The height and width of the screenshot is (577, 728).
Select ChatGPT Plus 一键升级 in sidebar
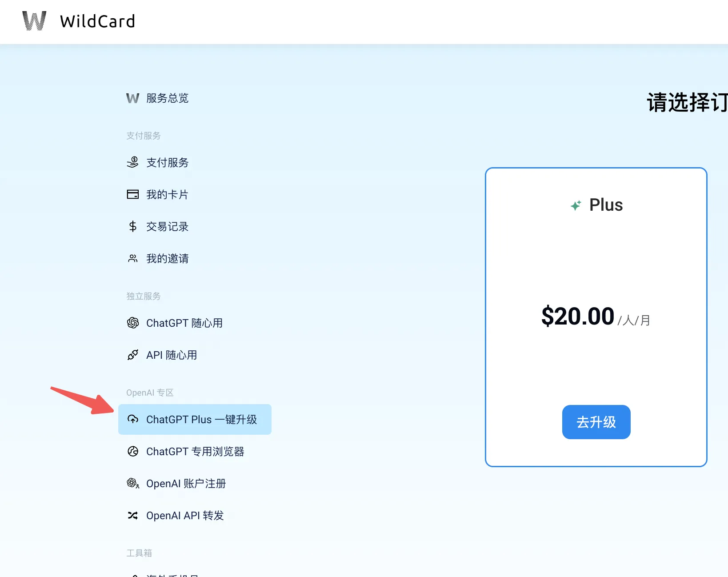click(x=201, y=419)
